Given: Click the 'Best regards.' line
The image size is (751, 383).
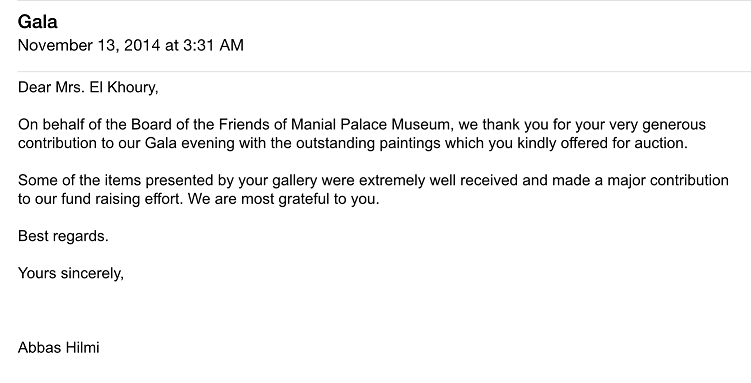Looking at the screenshot, I should [63, 236].
